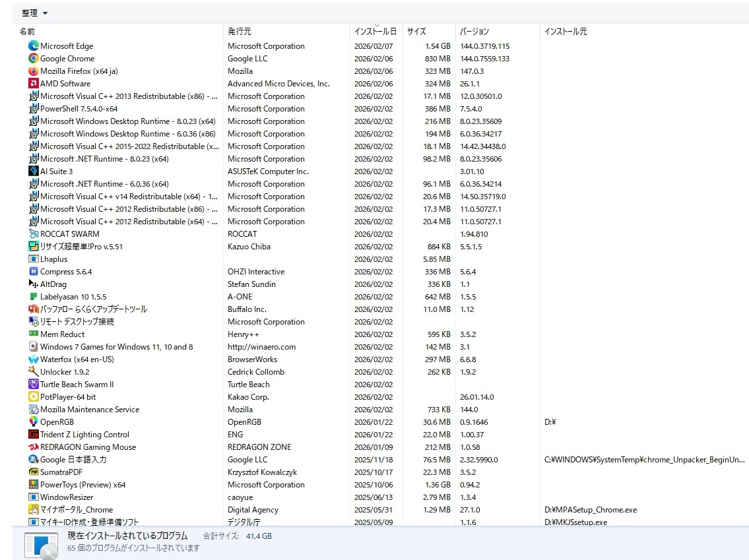The image size is (749, 560).
Task: Click version 144.0.3719.115 of Edge
Action: pyautogui.click(x=484, y=46)
